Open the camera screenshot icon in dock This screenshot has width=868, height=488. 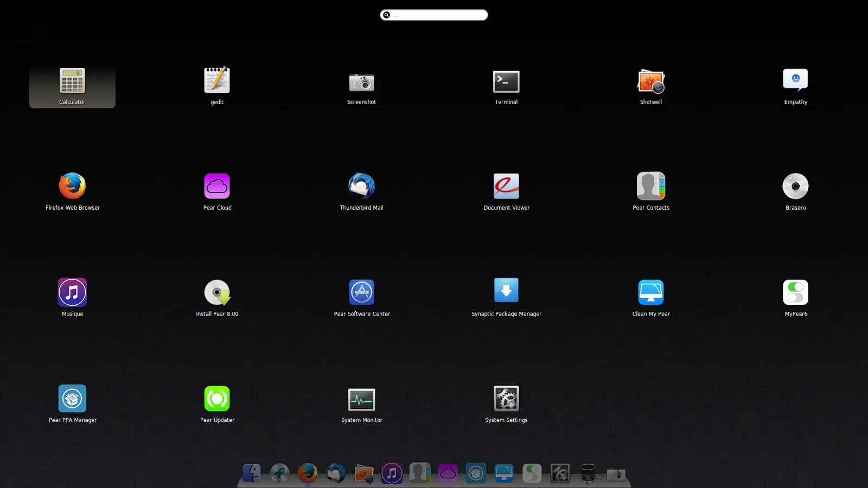coord(616,474)
